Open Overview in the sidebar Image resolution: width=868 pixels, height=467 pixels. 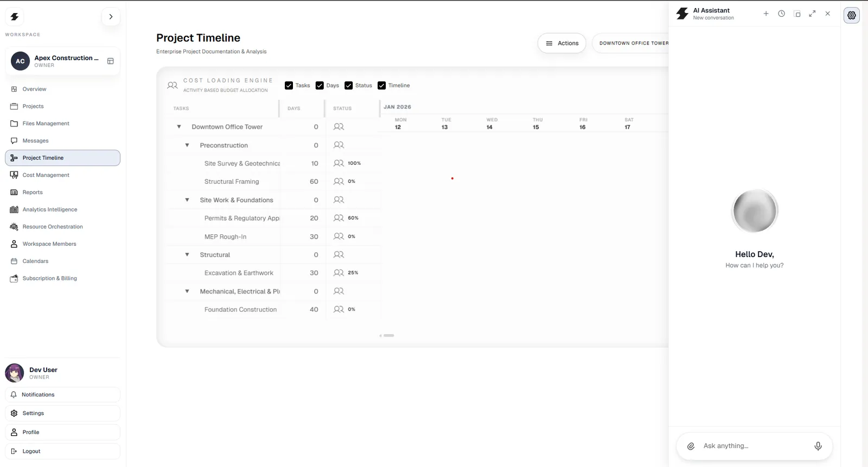click(x=62, y=89)
